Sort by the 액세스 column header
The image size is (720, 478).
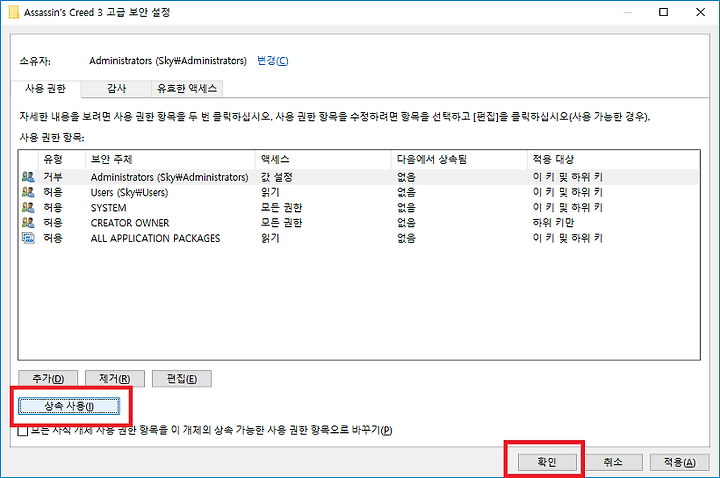(x=323, y=159)
